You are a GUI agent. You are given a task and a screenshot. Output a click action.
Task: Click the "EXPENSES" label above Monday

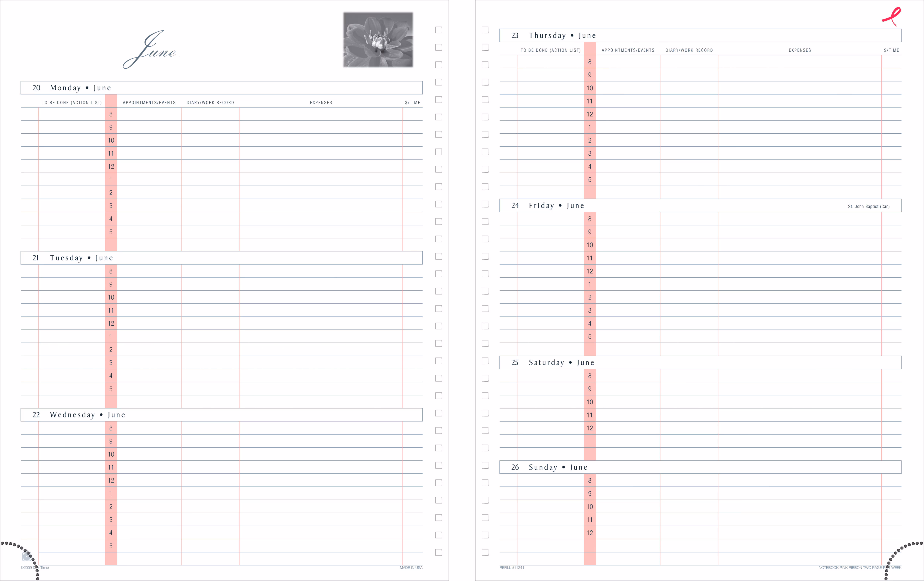(x=321, y=102)
